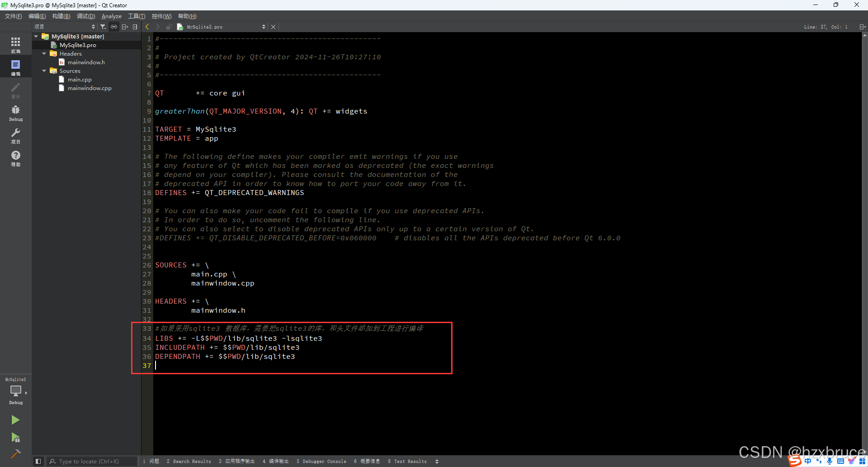Screen dimensions: 868x467
Task: Run the project with the green play icon
Action: (x=16, y=420)
